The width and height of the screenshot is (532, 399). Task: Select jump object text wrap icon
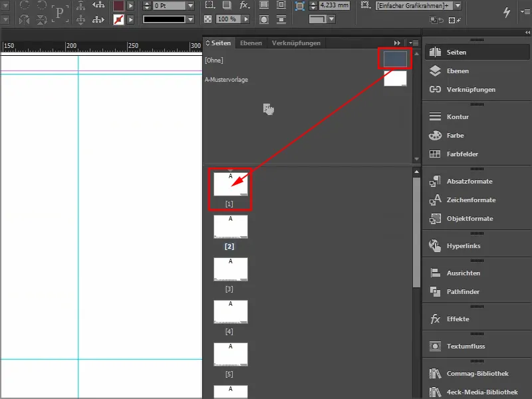tap(281, 20)
